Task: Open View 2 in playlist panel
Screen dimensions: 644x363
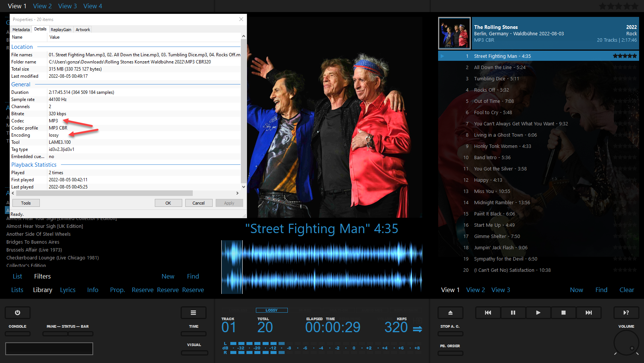Action: pyautogui.click(x=476, y=290)
